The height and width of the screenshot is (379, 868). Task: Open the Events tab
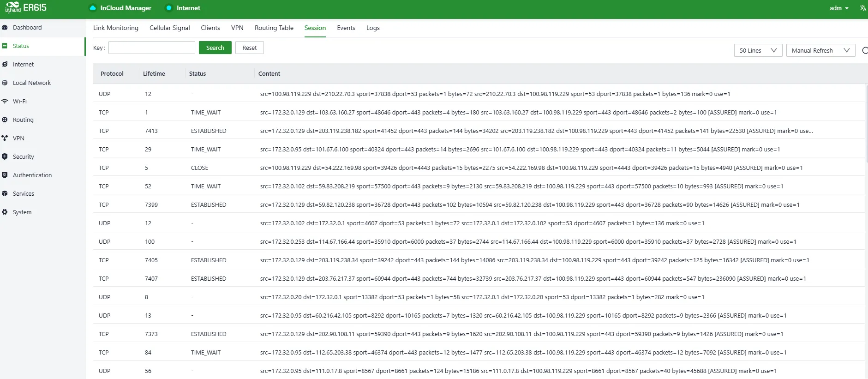tap(346, 28)
